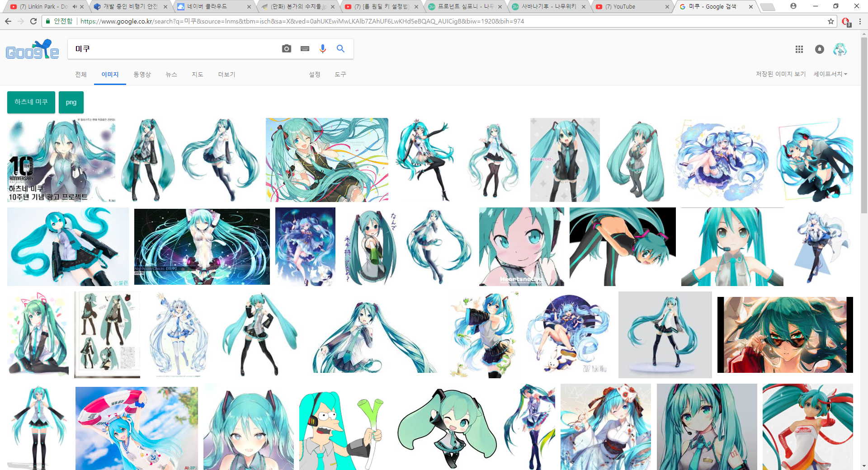Toggle the 'png' filter chip
This screenshot has height=470, width=868.
tap(71, 102)
